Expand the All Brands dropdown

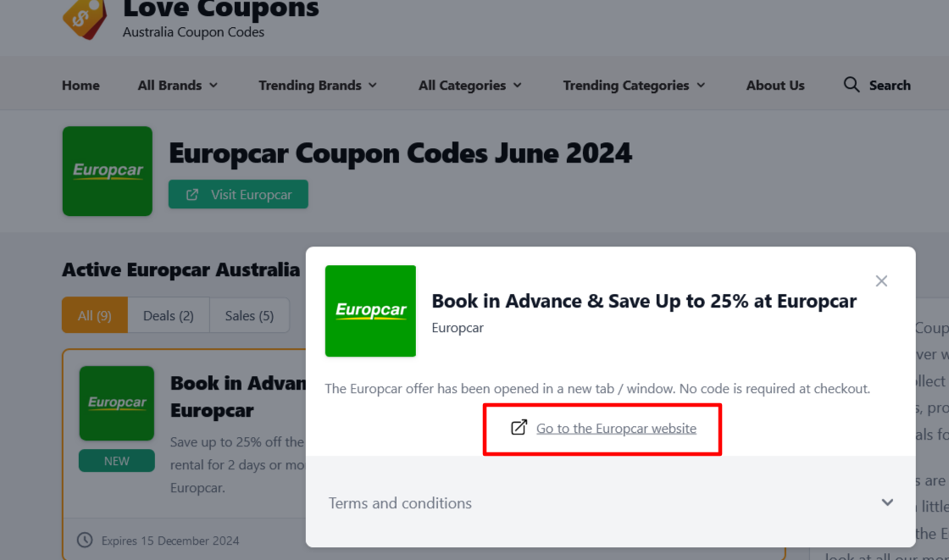pyautogui.click(x=177, y=85)
